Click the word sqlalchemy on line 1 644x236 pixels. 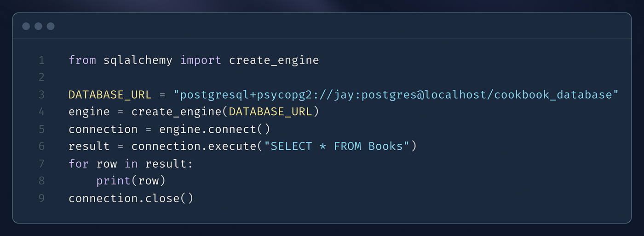138,61
